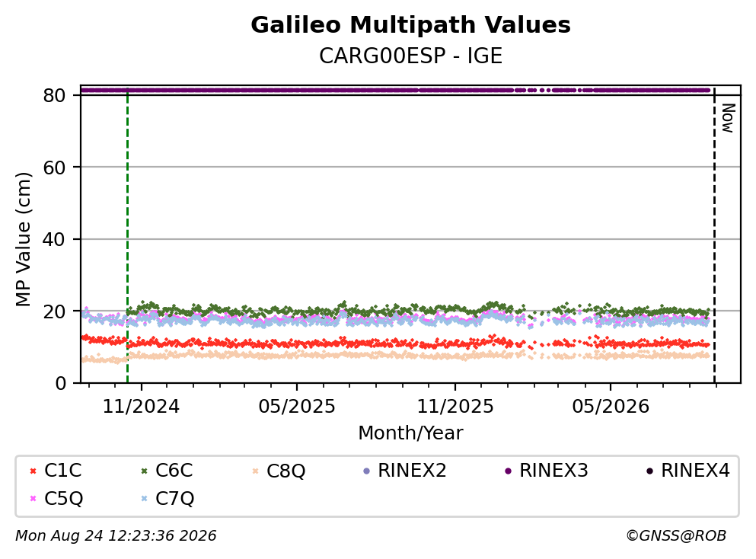Viewport: 756px width, 559px height.
Task: Click the ©GNSS@ROB credit text
Action: click(676, 536)
